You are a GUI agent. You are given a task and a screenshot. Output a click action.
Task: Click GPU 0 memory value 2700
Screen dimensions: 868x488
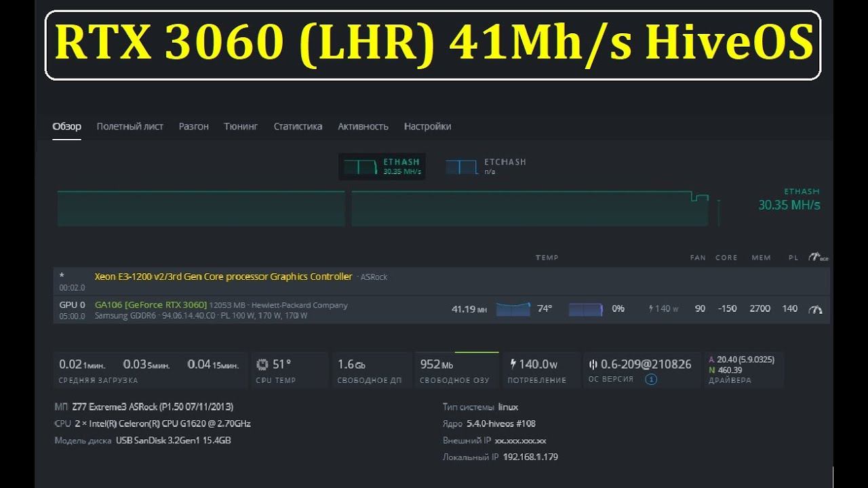tap(759, 308)
